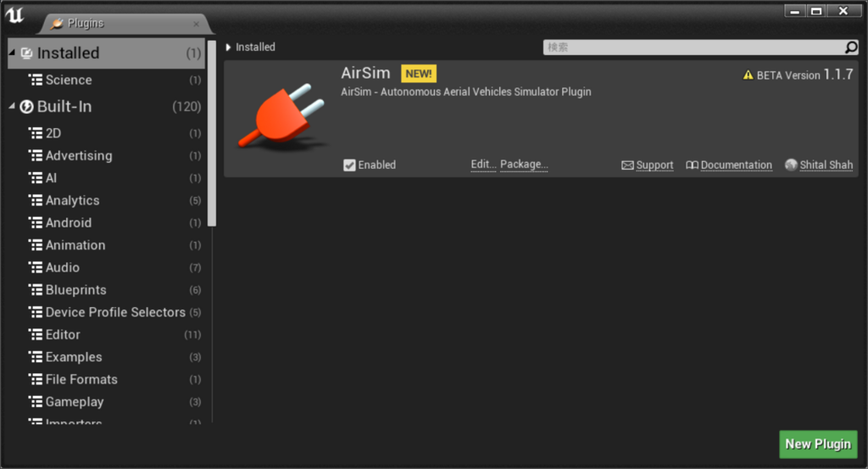Collapse the Built-In category arrow
This screenshot has height=469, width=868.
(12, 105)
